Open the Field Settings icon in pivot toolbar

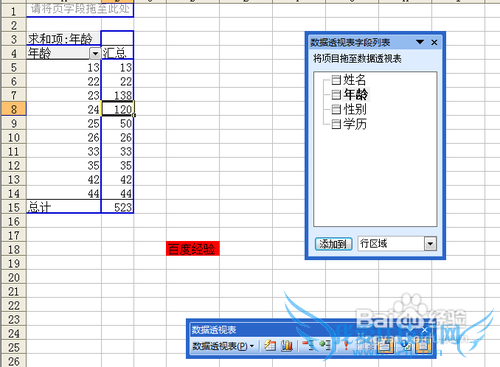406,346
